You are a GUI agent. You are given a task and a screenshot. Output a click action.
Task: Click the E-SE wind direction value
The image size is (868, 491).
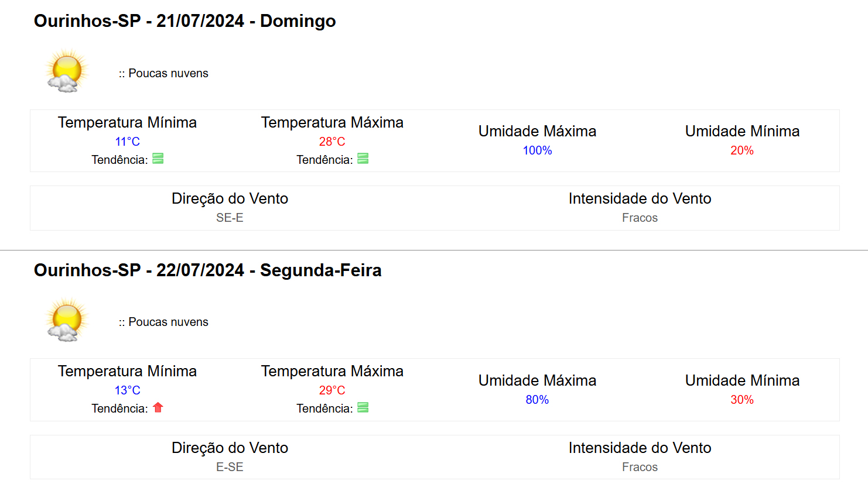point(230,467)
